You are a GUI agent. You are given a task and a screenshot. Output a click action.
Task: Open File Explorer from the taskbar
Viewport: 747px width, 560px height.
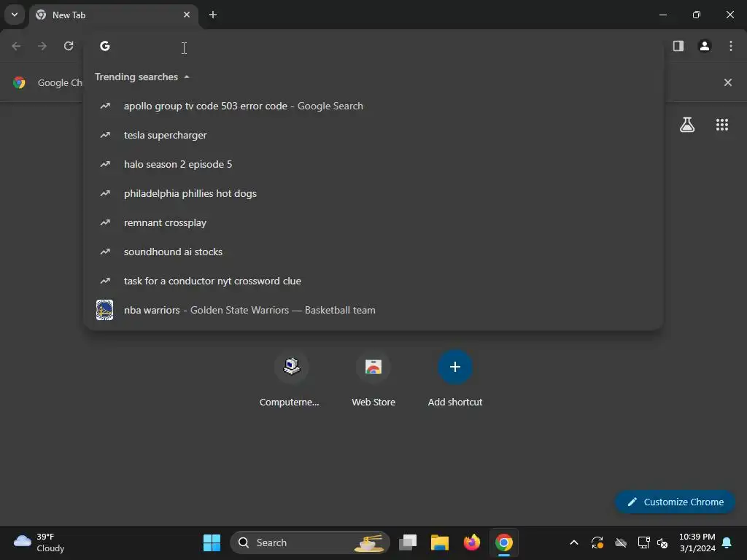pos(440,542)
